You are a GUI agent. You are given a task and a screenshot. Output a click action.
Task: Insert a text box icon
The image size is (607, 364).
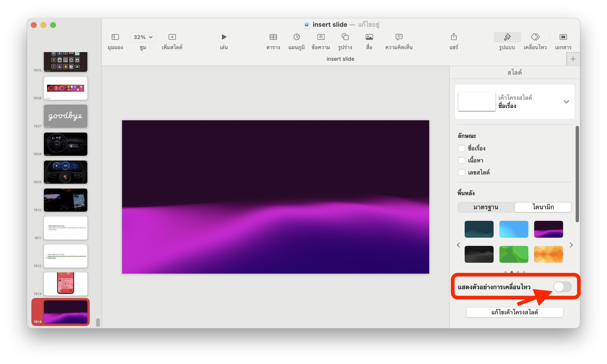point(321,37)
